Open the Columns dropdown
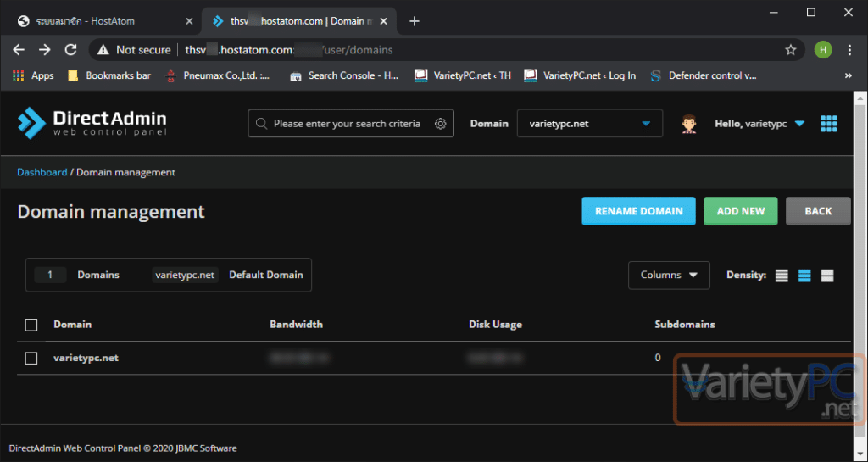 pyautogui.click(x=669, y=275)
